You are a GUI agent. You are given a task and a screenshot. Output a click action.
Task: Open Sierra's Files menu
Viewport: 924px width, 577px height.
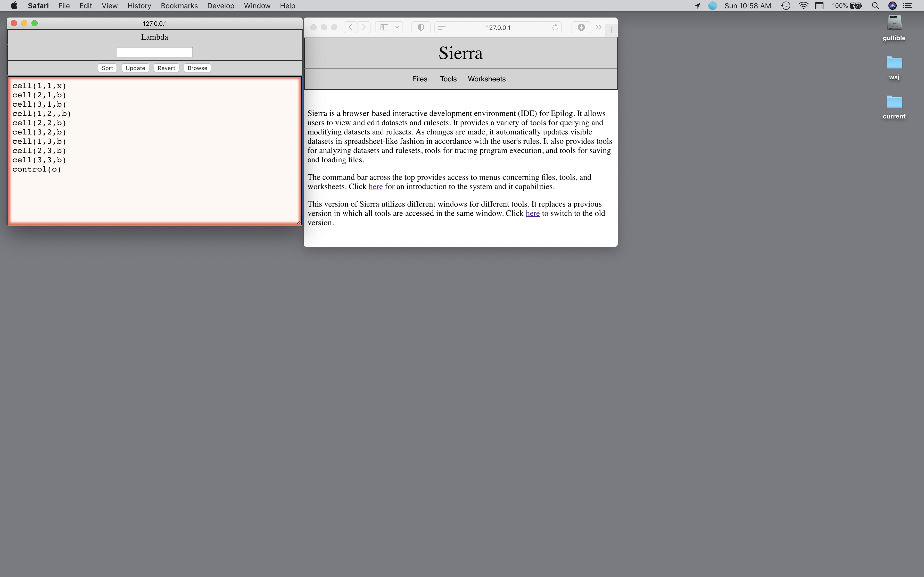tap(419, 79)
